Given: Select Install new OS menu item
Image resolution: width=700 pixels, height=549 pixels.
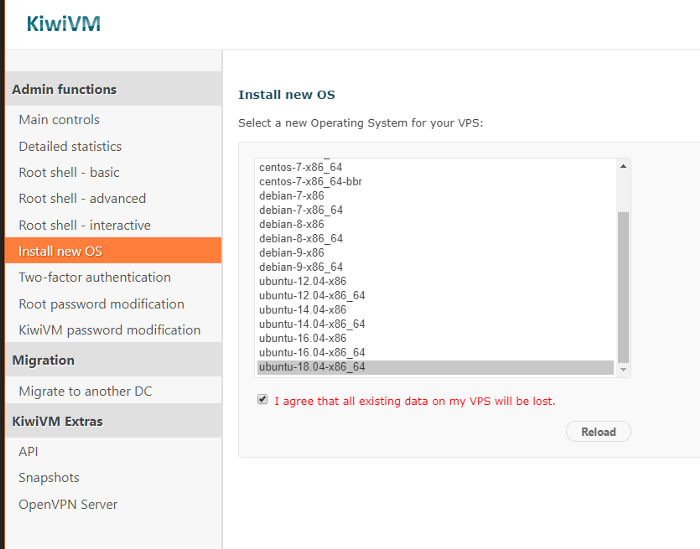Looking at the screenshot, I should pos(60,251).
